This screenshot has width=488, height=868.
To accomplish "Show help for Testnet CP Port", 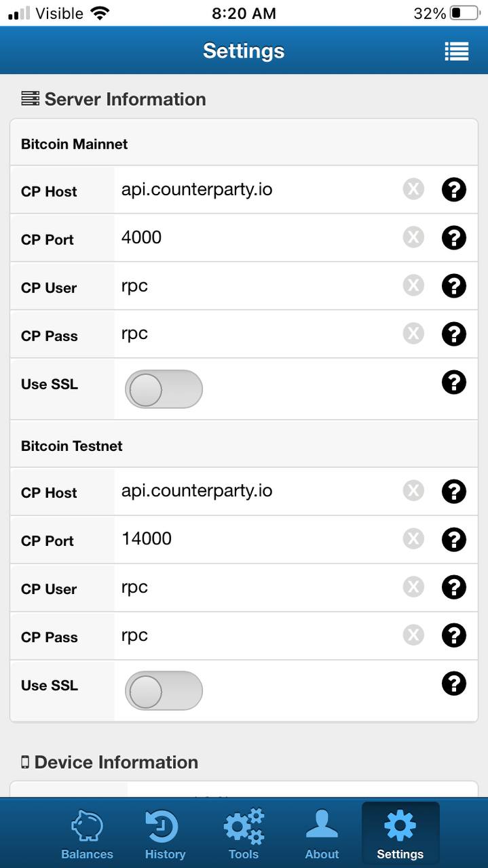I will point(454,540).
